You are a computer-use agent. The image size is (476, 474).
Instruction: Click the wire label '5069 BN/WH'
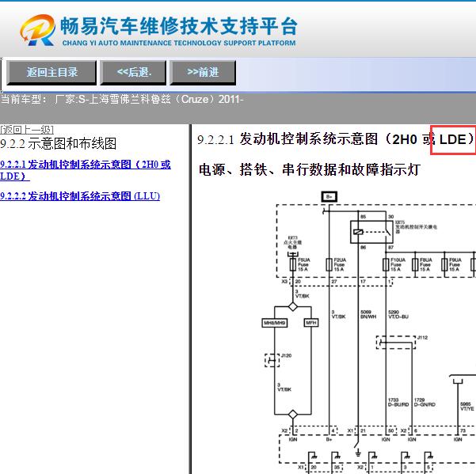coord(368,314)
